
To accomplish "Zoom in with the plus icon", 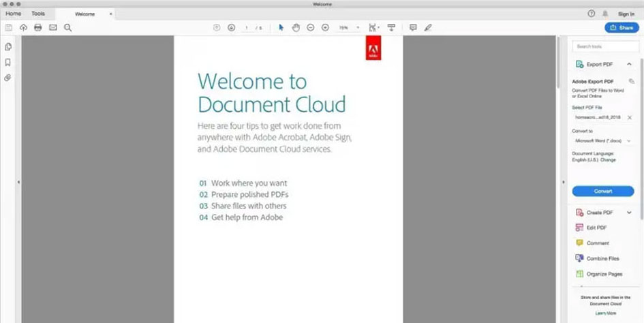I will (325, 27).
